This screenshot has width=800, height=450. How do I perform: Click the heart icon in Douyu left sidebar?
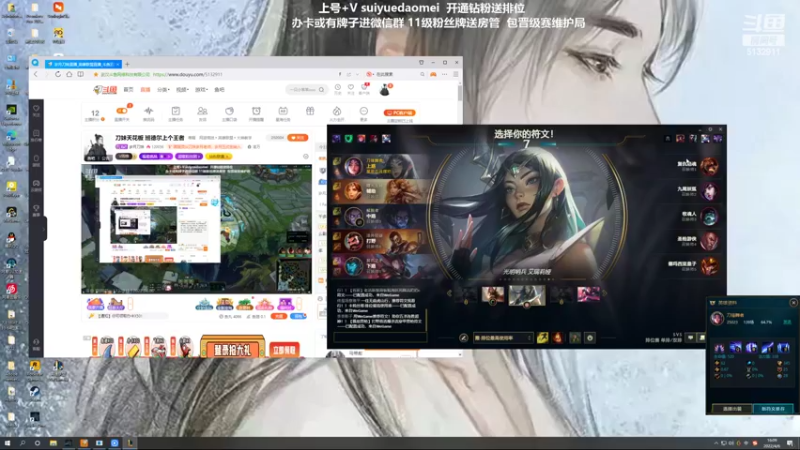[x=36, y=109]
